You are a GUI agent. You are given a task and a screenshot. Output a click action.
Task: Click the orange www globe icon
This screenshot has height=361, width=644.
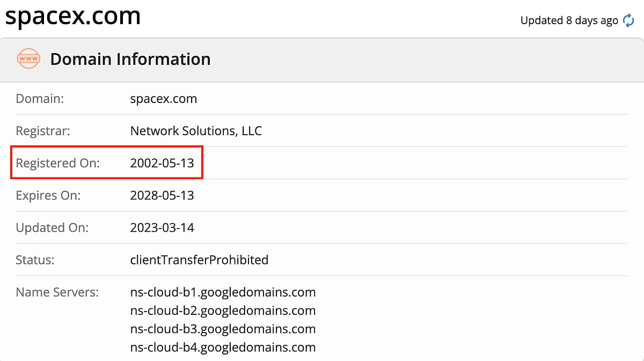pos(28,58)
